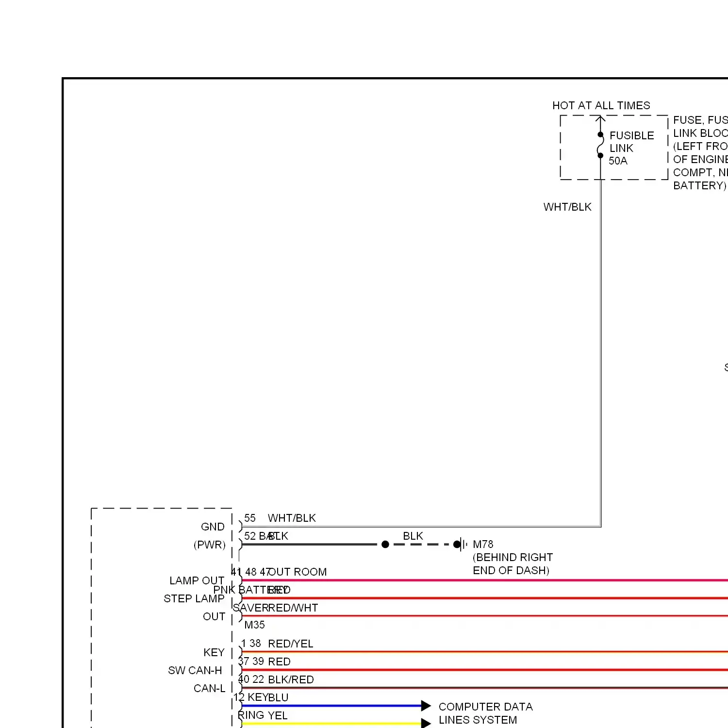This screenshot has height=728, width=728.
Task: Click the RED/WHT wire color label
Action: click(293, 608)
